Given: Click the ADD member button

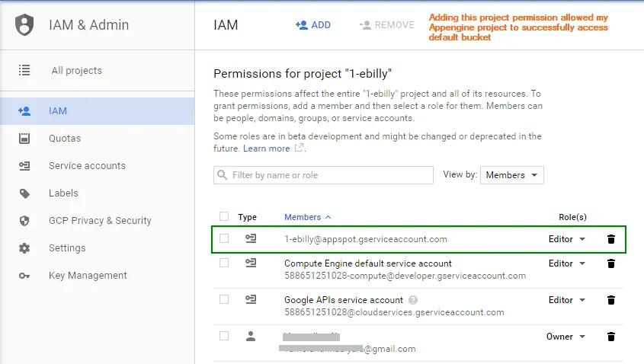Looking at the screenshot, I should point(313,25).
